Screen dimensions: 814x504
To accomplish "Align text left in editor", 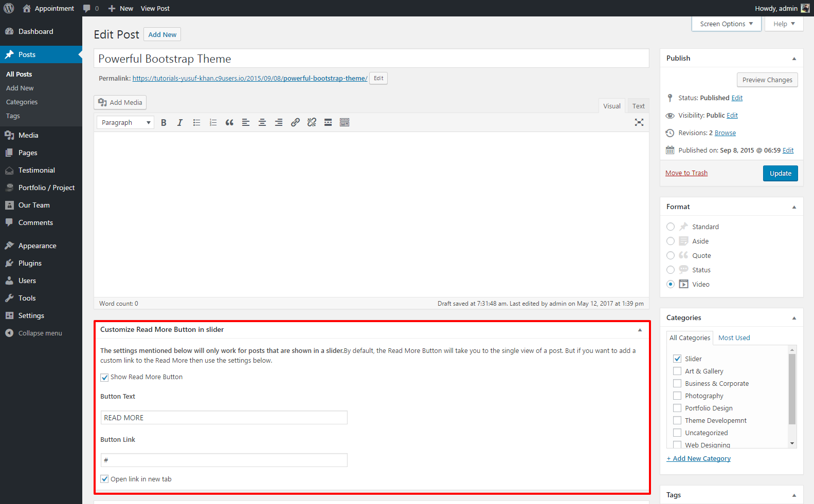I will (x=246, y=122).
